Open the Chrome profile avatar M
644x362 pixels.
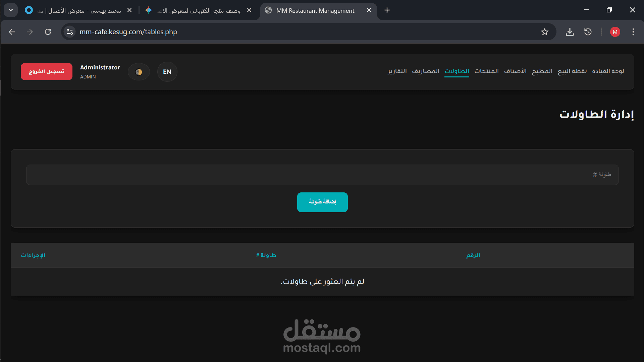tap(615, 32)
